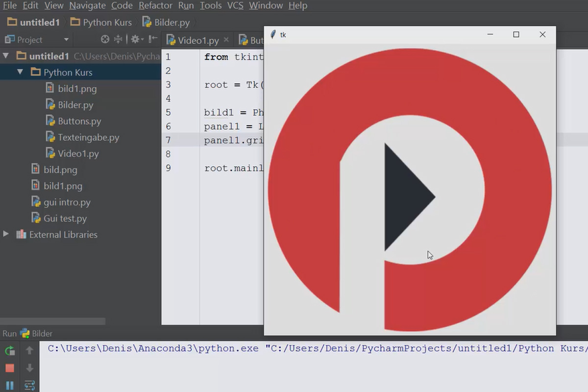Select gui intro.py in the project tree
Viewport: 588px width, 392px height.
pos(61,202)
